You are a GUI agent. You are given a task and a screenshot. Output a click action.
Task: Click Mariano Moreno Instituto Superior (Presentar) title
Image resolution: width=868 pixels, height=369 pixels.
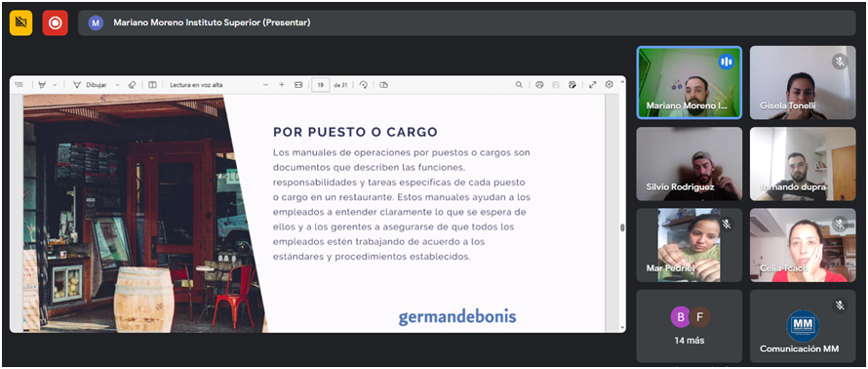tap(212, 22)
